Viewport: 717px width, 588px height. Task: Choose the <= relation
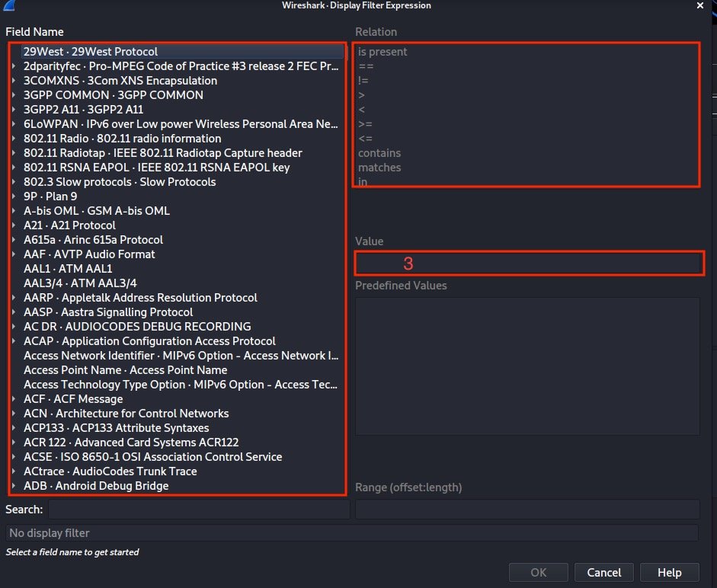pyautogui.click(x=527, y=139)
